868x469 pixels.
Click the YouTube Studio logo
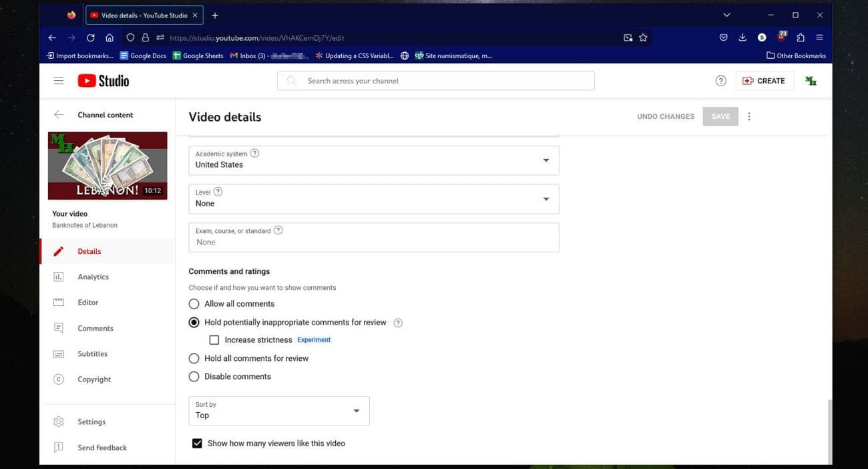[x=103, y=81]
